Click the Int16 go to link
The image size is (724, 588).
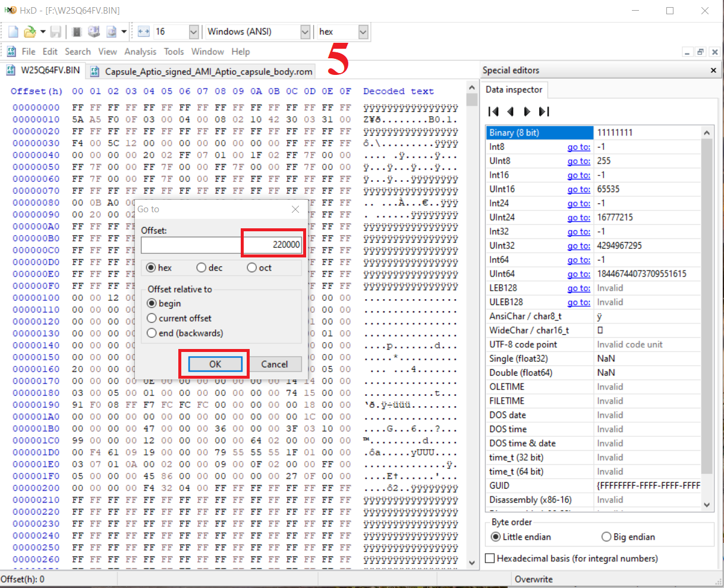point(578,175)
